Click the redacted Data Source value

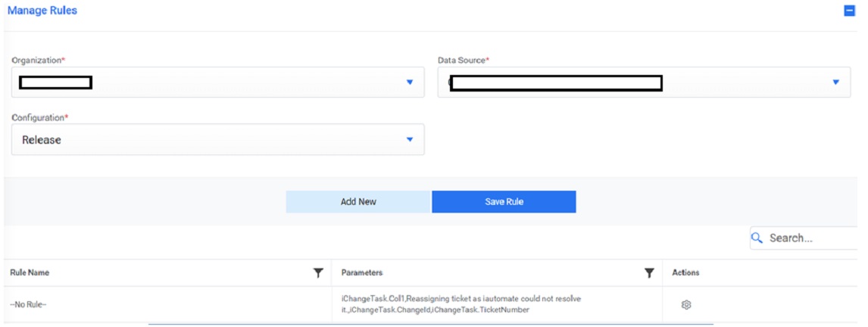click(555, 83)
